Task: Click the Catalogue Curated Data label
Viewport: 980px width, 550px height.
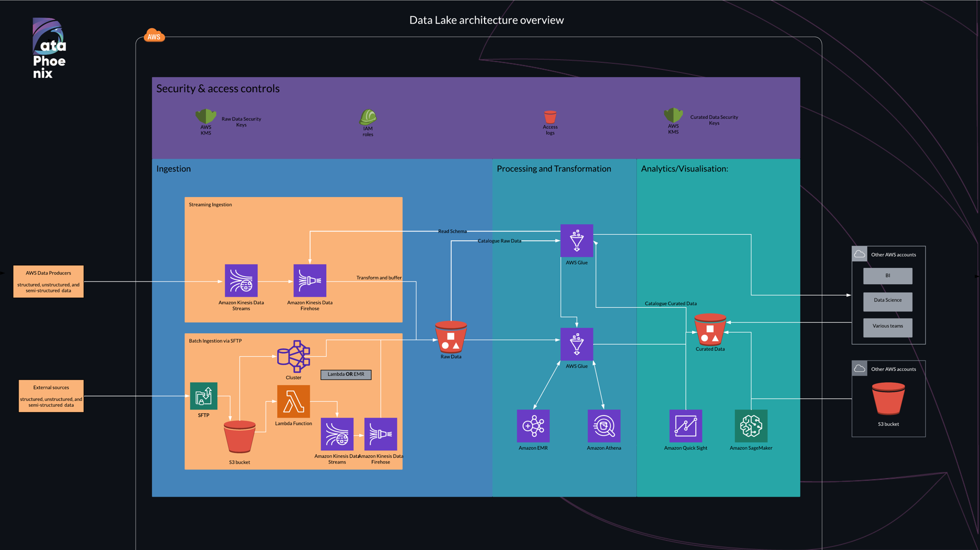Action: 671,304
